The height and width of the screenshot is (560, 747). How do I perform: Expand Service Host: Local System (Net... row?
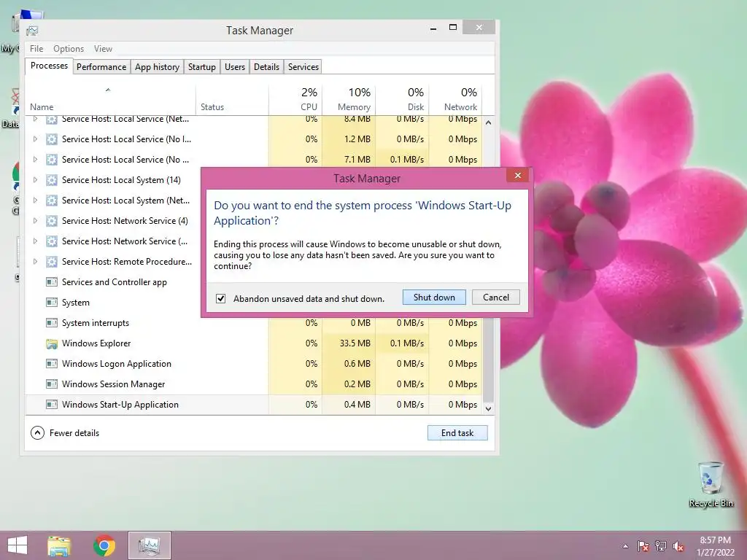coord(35,201)
